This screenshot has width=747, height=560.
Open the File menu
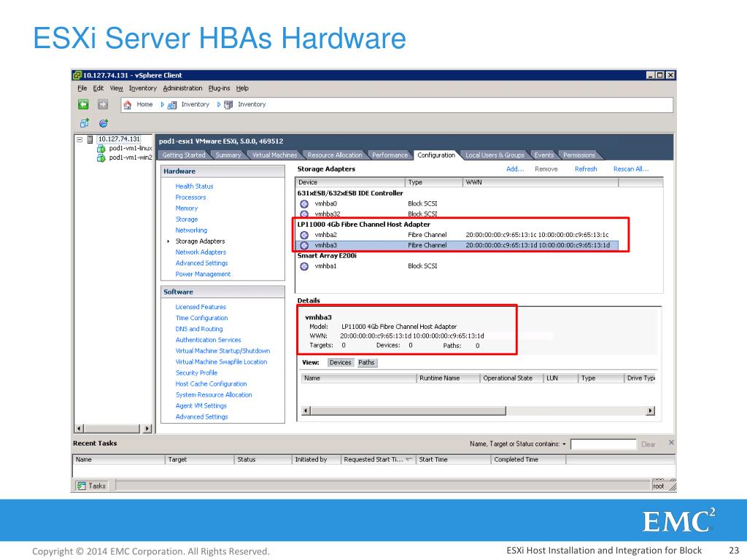click(x=82, y=88)
